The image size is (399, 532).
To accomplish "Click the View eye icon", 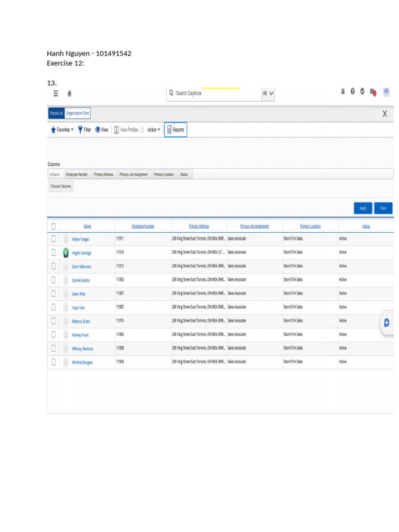I will pos(98,130).
